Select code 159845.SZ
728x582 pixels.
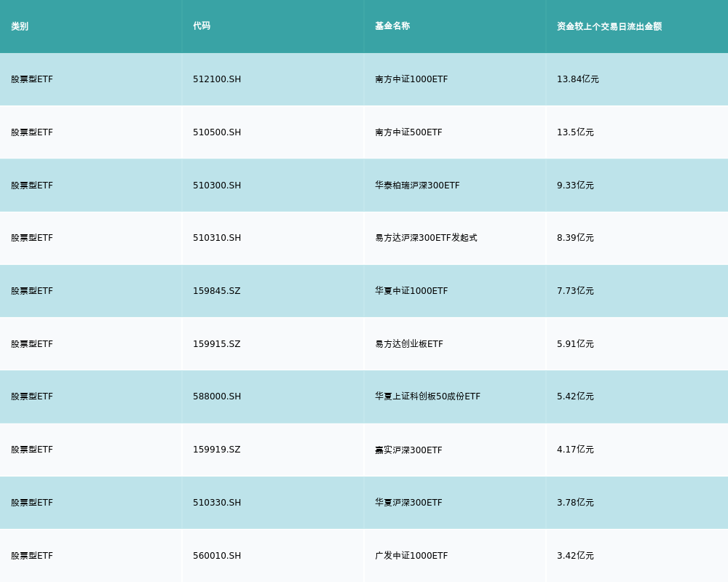(x=217, y=290)
